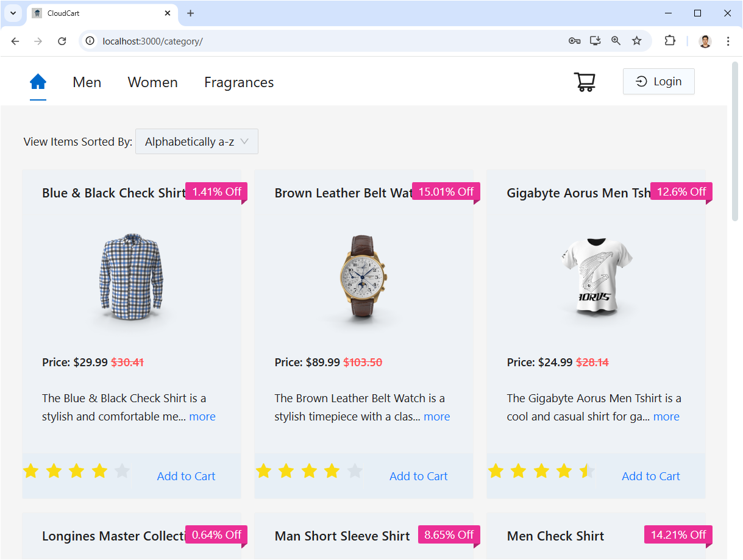The image size is (743, 560).
Task: Switch to the Fragrances category
Action: pos(238,82)
